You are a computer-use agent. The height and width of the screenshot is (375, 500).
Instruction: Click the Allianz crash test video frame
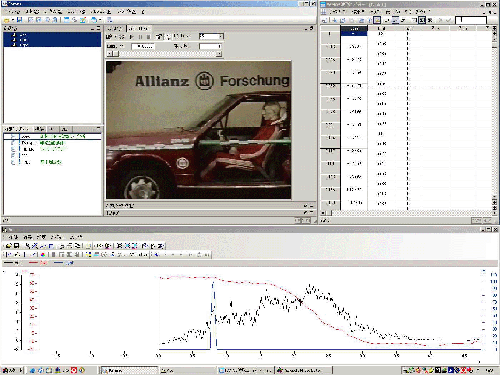coord(199,130)
